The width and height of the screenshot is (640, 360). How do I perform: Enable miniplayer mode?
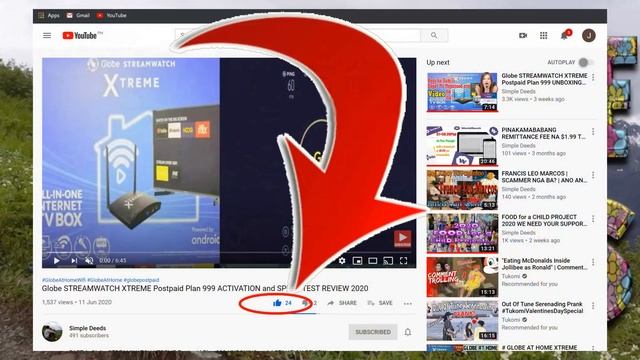[x=357, y=260]
